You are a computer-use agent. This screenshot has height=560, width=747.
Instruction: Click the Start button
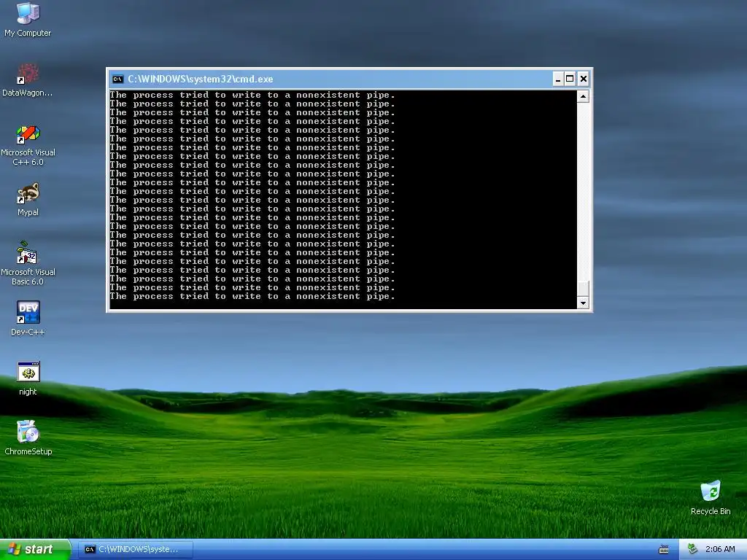point(35,550)
